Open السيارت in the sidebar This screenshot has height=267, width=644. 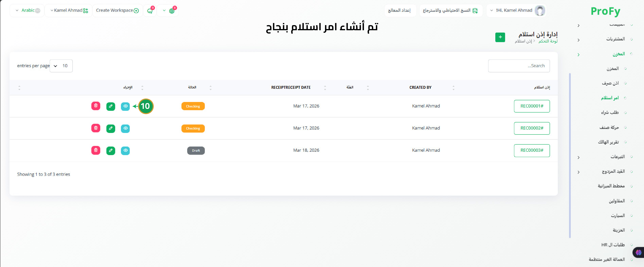pyautogui.click(x=618, y=216)
